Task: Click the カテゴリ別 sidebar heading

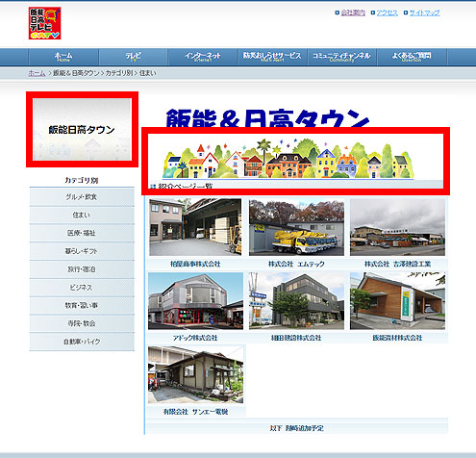Action: (x=82, y=180)
